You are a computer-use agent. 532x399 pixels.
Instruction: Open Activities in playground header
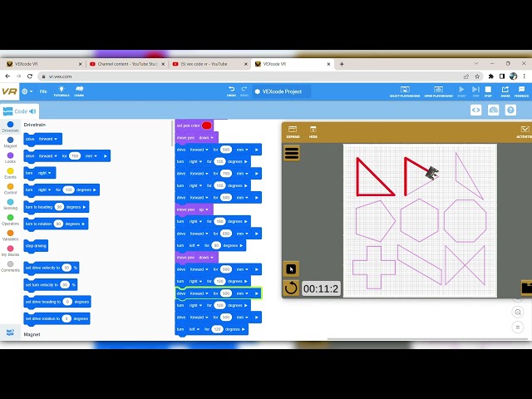(x=524, y=132)
